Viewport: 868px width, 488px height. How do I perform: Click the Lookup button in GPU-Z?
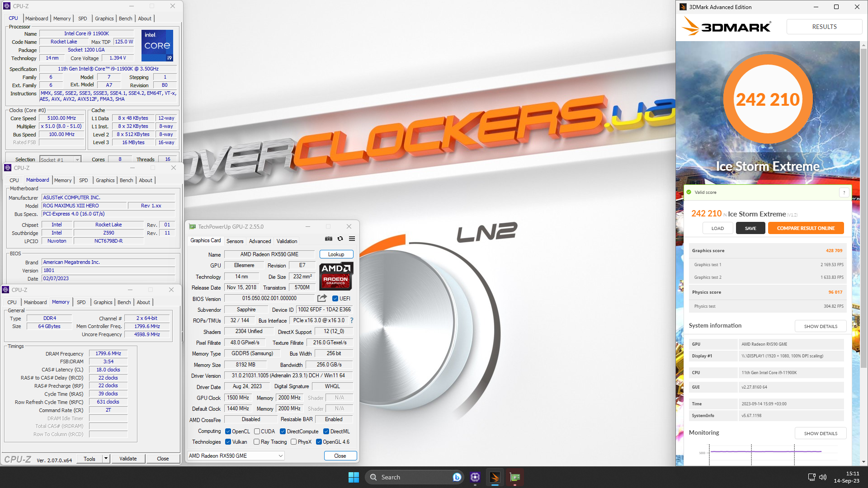pos(336,254)
